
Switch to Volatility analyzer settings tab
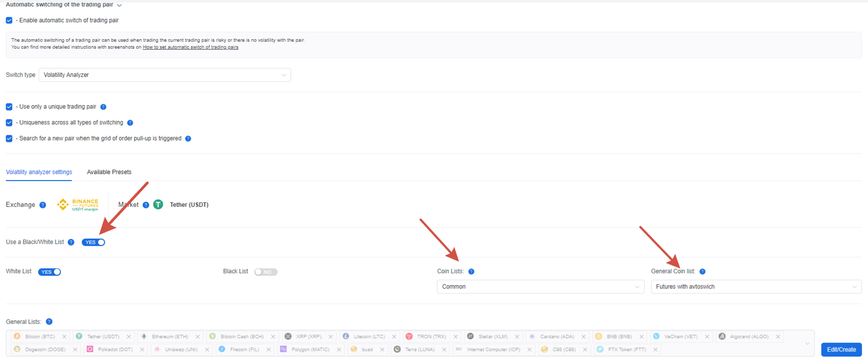pos(39,172)
